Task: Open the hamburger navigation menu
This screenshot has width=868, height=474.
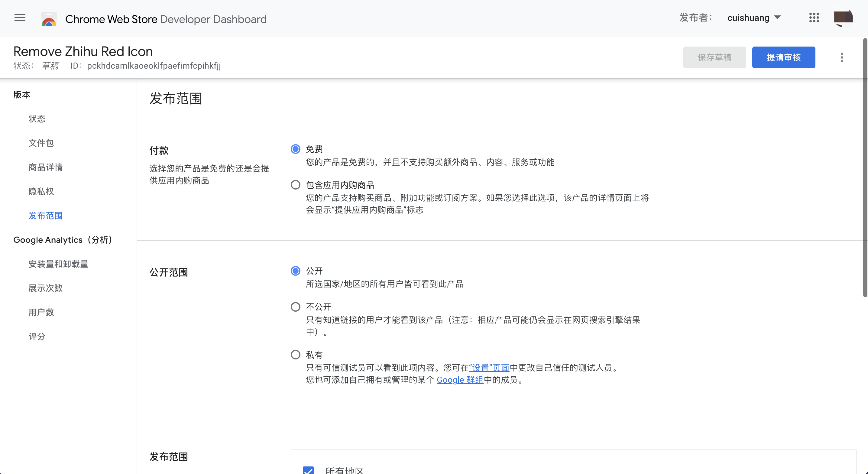Action: (x=20, y=18)
